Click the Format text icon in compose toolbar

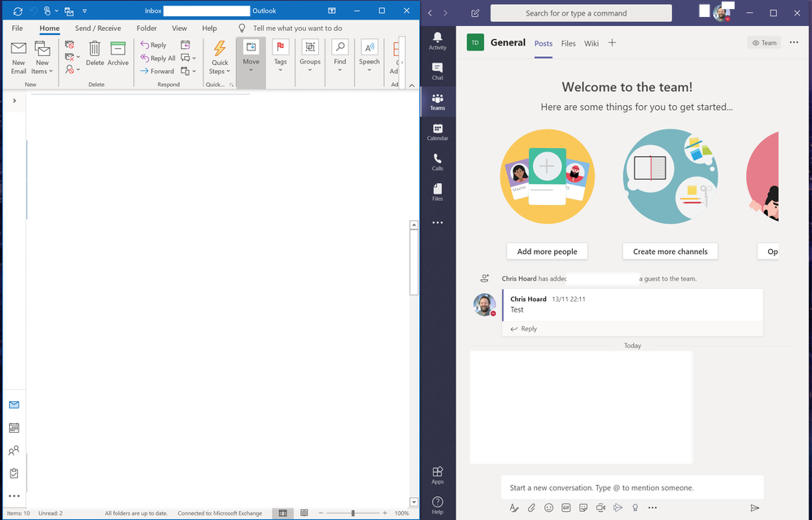pyautogui.click(x=513, y=508)
